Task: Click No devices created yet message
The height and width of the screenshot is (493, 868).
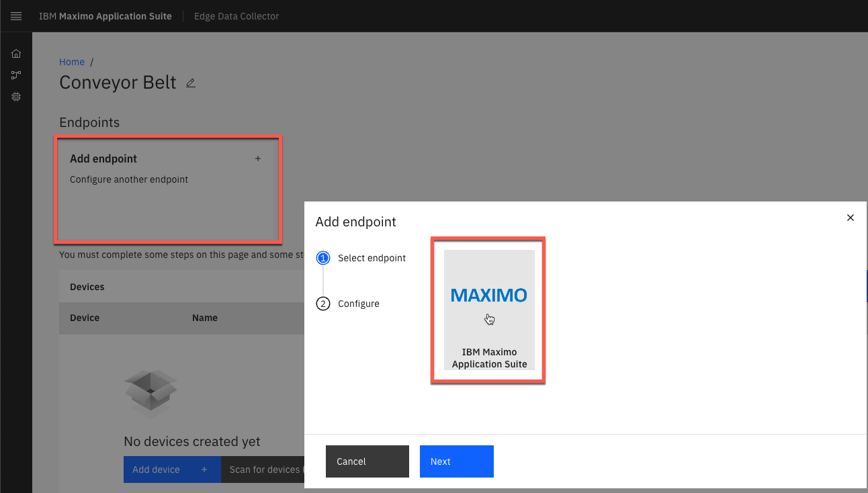Action: click(x=192, y=441)
